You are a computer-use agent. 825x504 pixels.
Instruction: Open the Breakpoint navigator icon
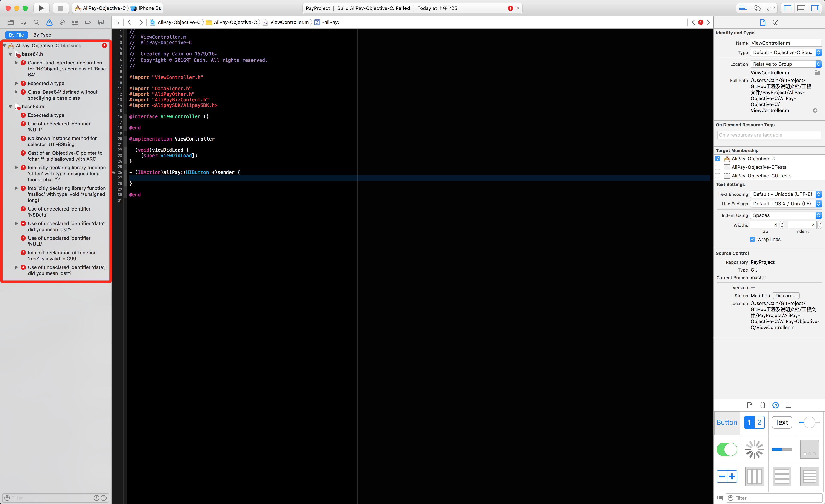pos(88,22)
